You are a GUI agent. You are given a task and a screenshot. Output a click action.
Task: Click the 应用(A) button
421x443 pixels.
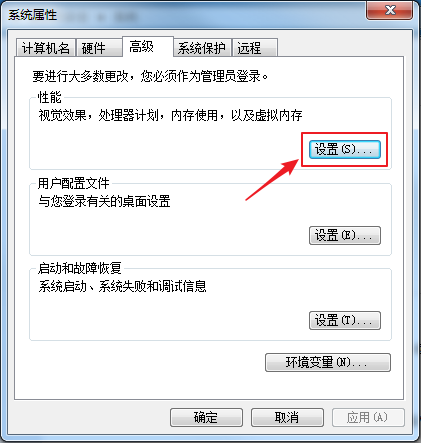coord(368,417)
